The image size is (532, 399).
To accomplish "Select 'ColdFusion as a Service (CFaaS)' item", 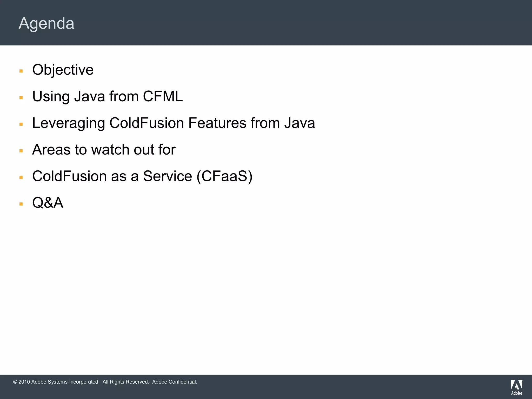I will (x=142, y=176).
